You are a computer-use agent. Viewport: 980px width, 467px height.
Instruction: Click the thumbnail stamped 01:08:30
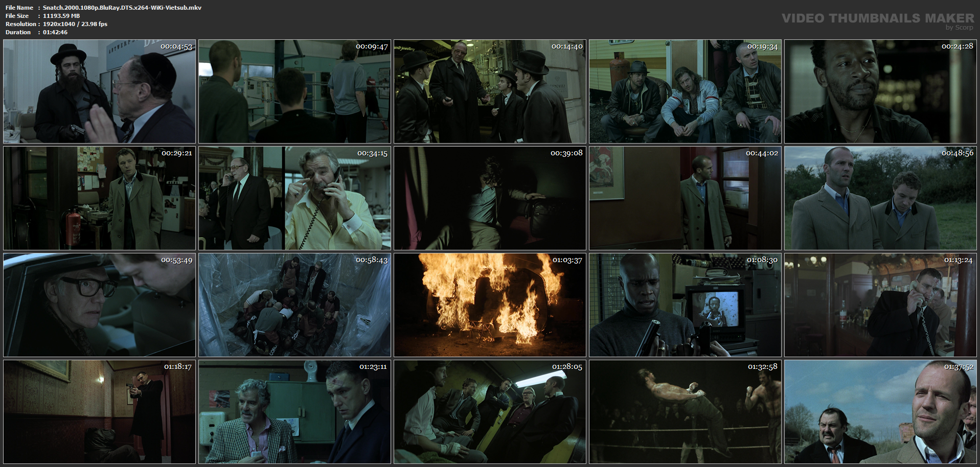click(x=685, y=305)
